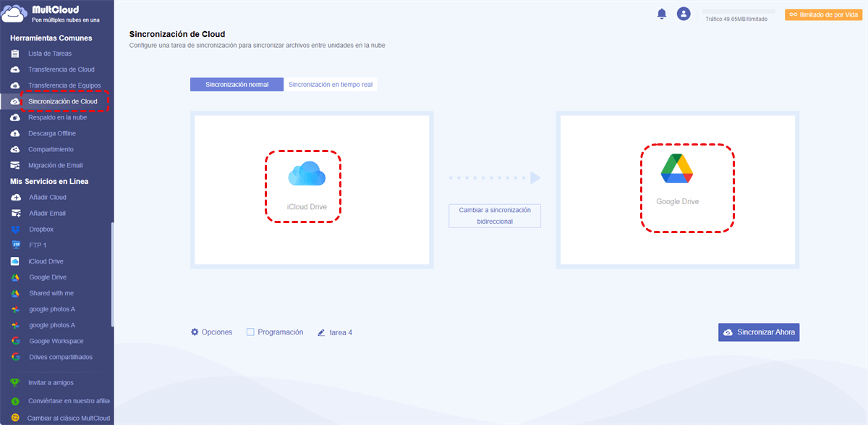Click Google Drive sidebar icon

[x=15, y=277]
